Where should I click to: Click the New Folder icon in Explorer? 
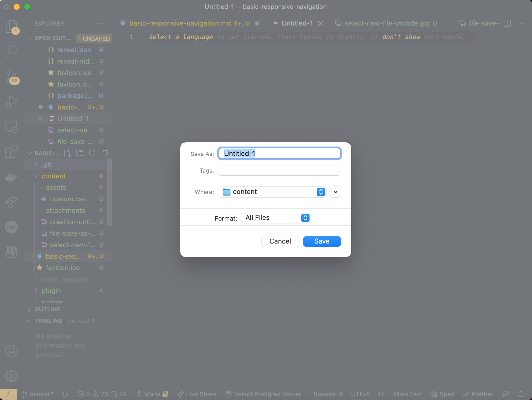[x=80, y=153]
